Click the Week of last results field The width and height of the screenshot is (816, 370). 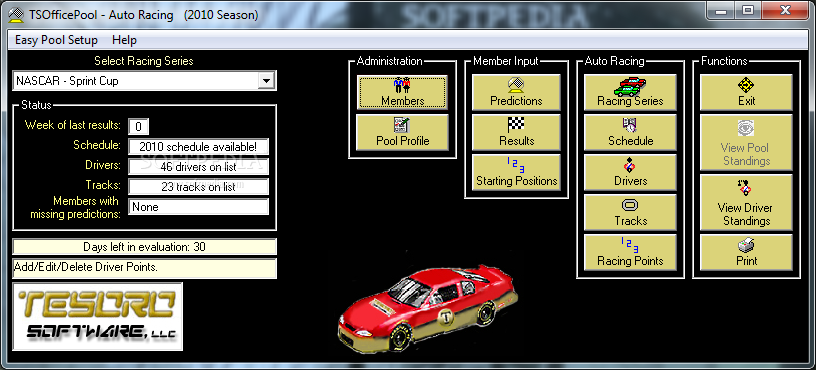click(138, 126)
